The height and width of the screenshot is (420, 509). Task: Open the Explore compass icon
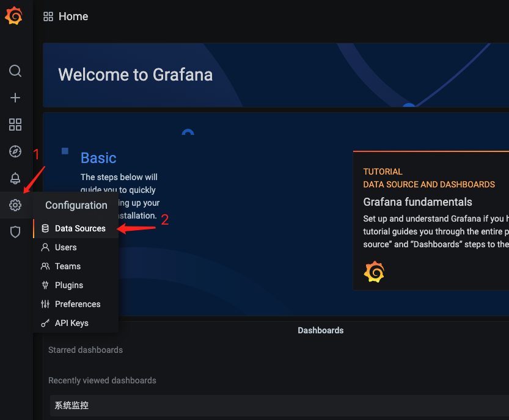(x=15, y=151)
